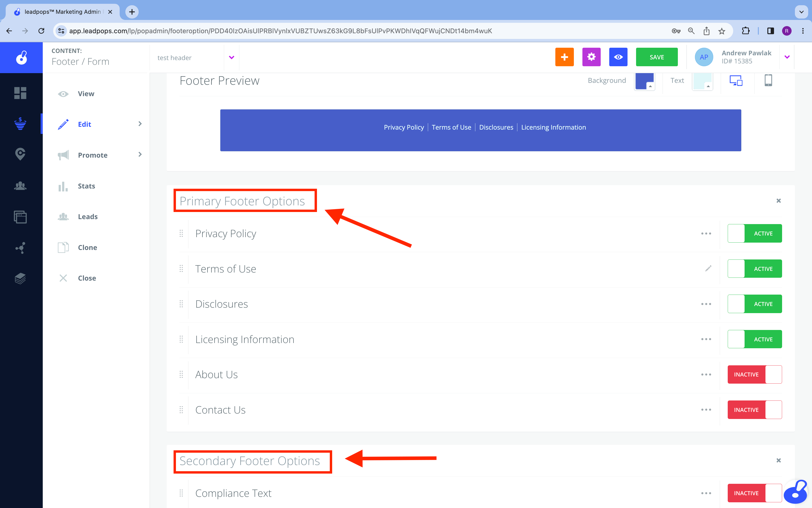This screenshot has width=812, height=508.
Task: Click the drag handle beside Licensing Information
Action: coord(181,339)
